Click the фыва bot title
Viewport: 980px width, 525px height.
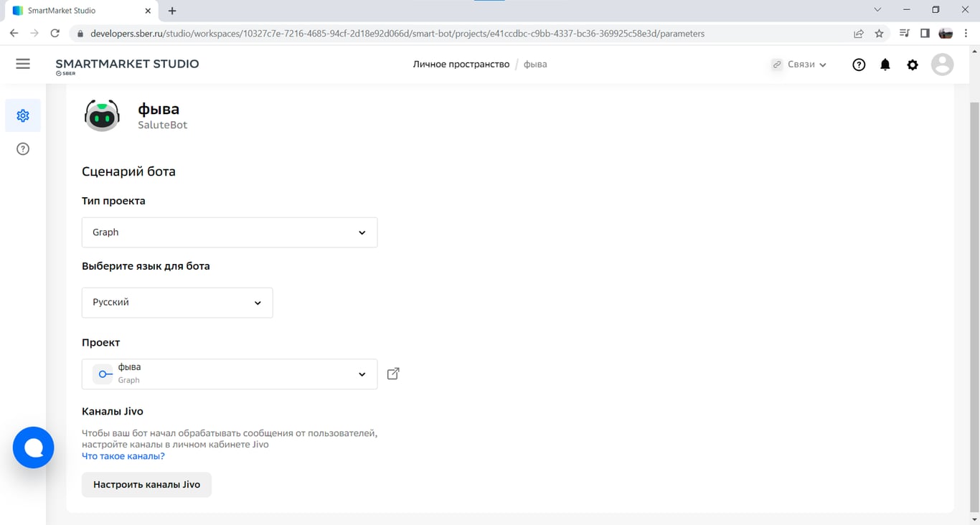click(x=159, y=109)
